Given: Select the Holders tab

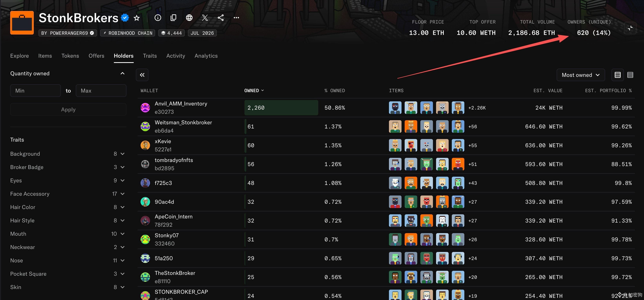Looking at the screenshot, I should click(x=123, y=56).
